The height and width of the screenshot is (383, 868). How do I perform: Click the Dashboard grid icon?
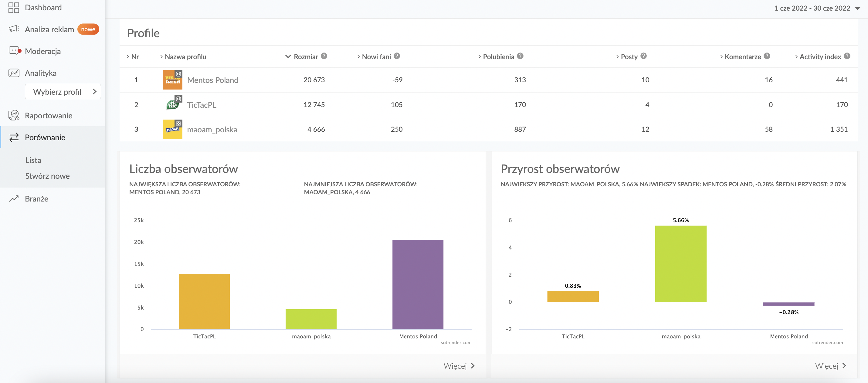click(x=14, y=7)
